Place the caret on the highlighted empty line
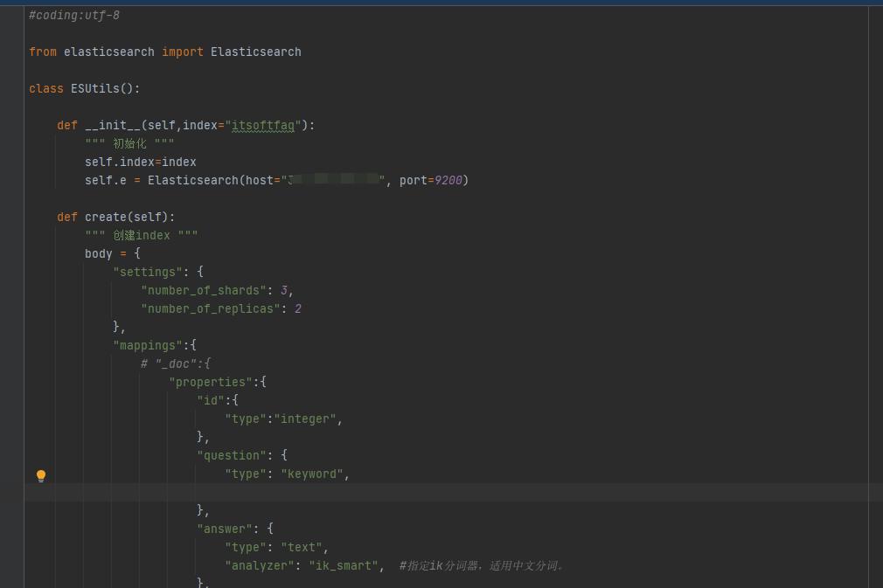This screenshot has height=588, width=883. click(454, 493)
